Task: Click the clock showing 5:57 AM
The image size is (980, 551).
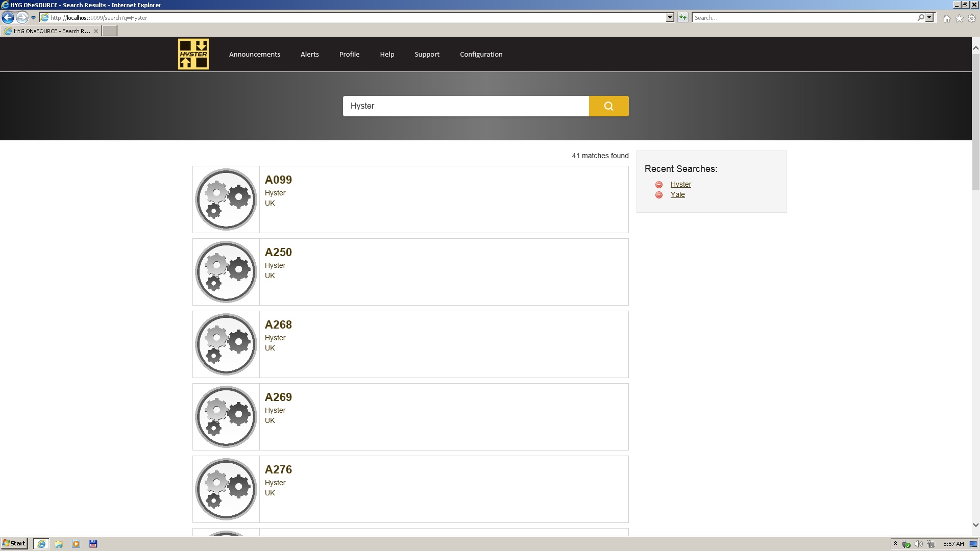Action: click(x=953, y=544)
